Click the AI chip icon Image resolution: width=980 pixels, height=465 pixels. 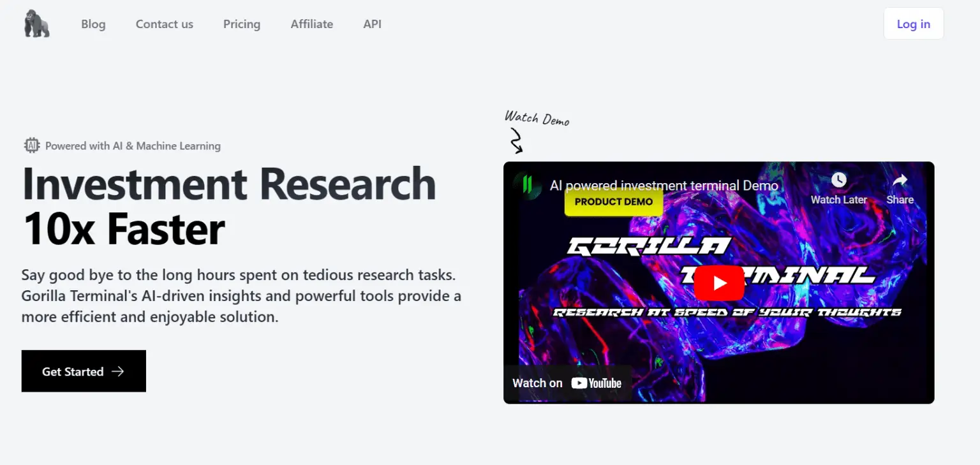point(31,145)
